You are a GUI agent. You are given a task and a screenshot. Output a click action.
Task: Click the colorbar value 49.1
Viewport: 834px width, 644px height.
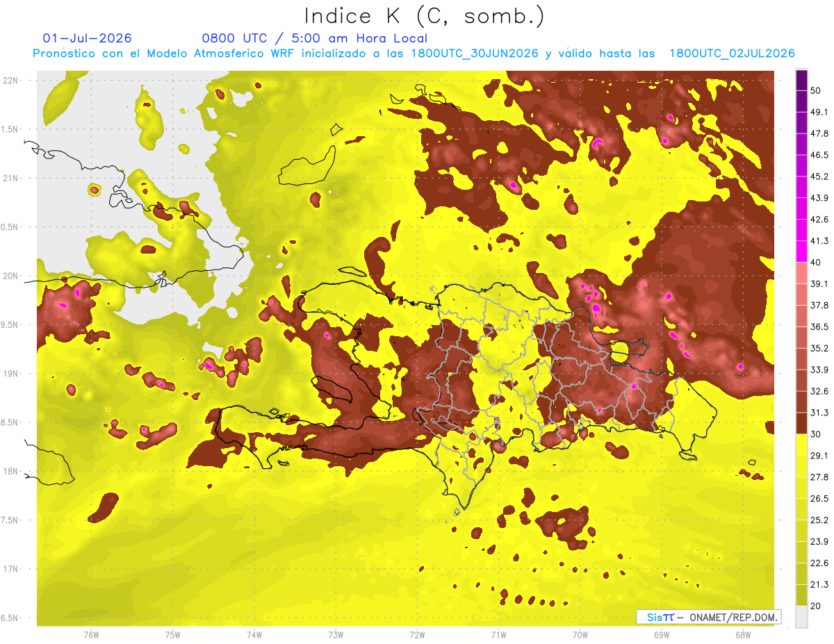pos(818,112)
